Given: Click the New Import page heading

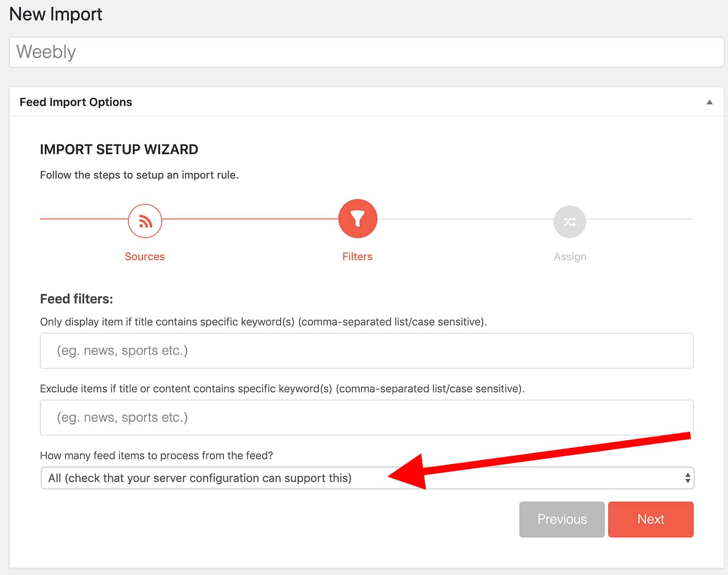Looking at the screenshot, I should [x=56, y=14].
